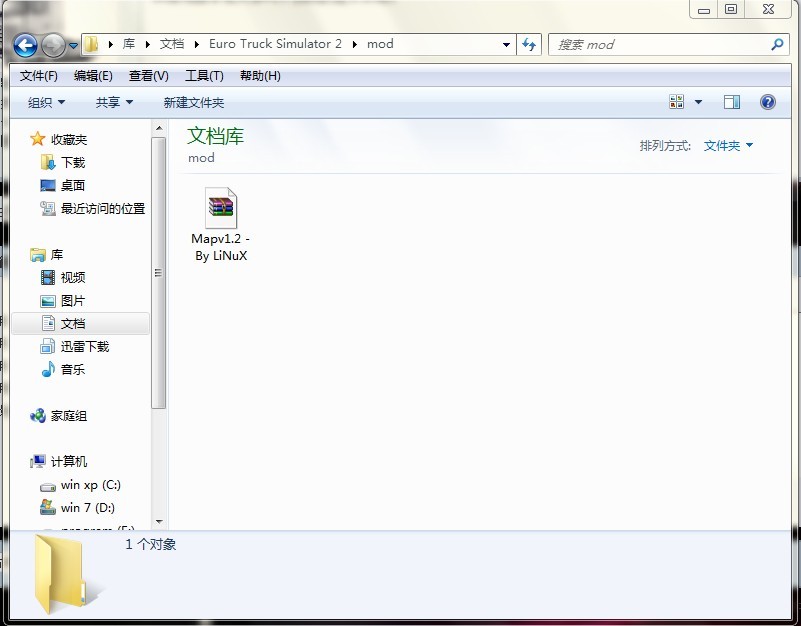Open 迅雷下载 library
This screenshot has height=626, width=801.
84,346
